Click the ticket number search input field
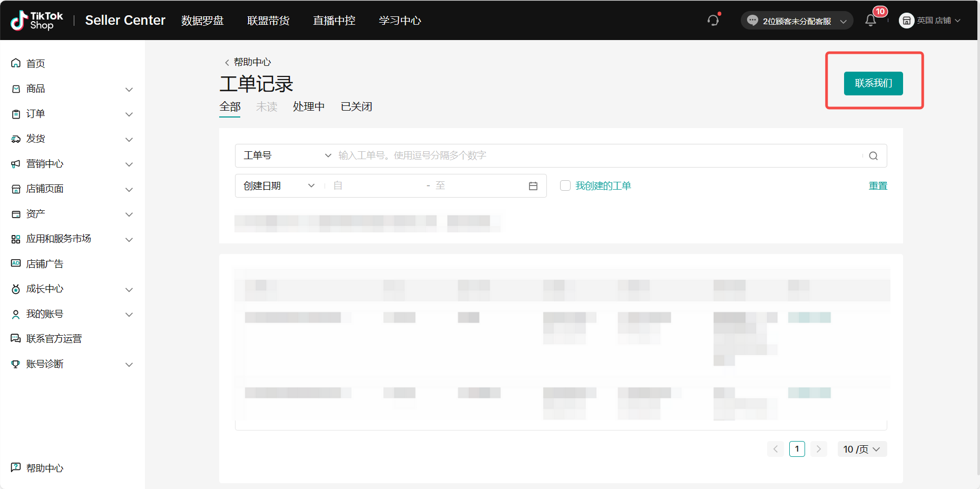The height and width of the screenshot is (489, 980). pyautogui.click(x=595, y=155)
